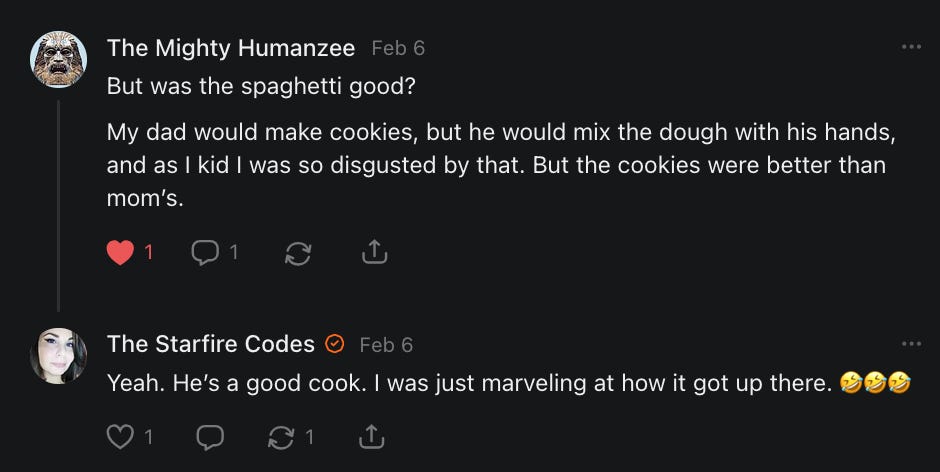Click reply bubble on Starfire Codes' comment
Viewport: 940px width, 472px height.
pyautogui.click(x=210, y=437)
